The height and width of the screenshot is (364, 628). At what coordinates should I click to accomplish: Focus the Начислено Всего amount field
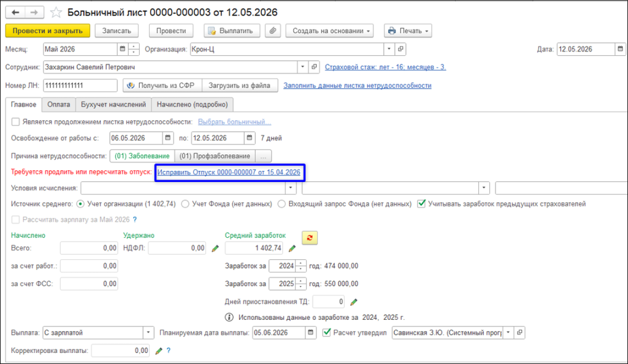[89, 248]
